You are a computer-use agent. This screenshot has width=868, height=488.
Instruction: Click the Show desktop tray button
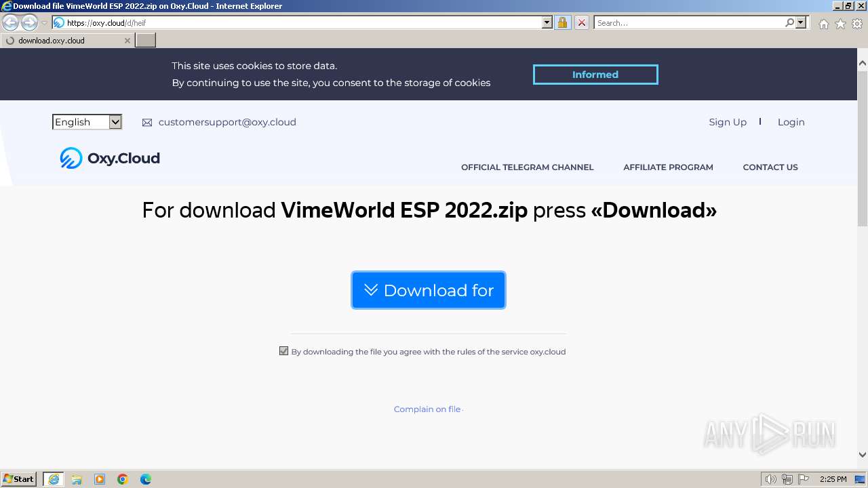(x=860, y=479)
